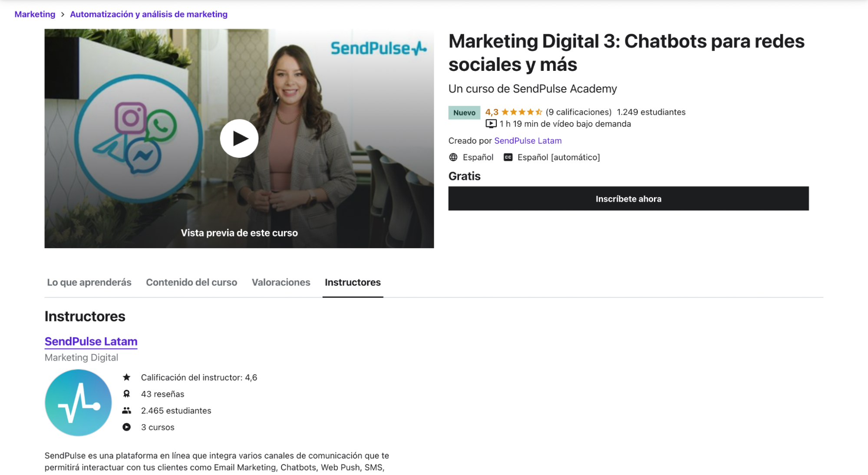The height and width of the screenshot is (475, 868).
Task: Click the Gratis price label
Action: pos(464,176)
